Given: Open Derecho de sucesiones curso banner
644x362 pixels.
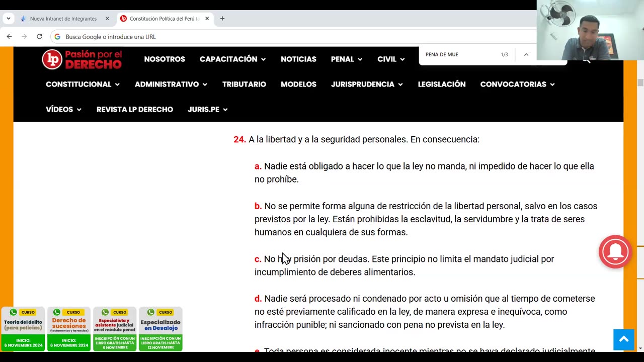Looking at the screenshot, I should (x=69, y=329).
